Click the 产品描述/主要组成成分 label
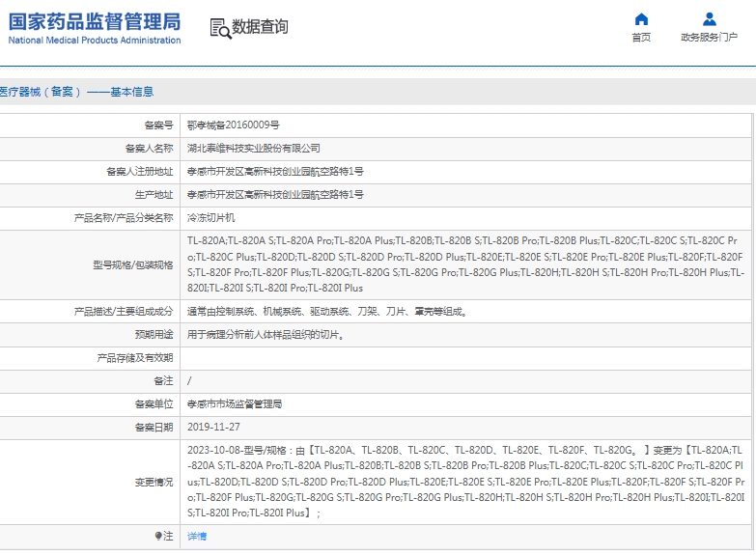This screenshot has height=555, width=756. pyautogui.click(x=124, y=312)
